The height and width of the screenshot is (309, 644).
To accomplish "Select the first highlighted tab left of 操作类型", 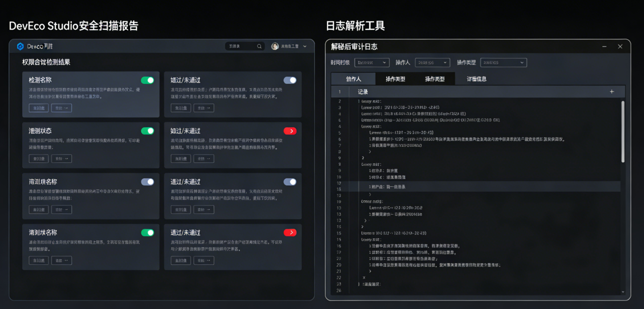I will pos(353,79).
